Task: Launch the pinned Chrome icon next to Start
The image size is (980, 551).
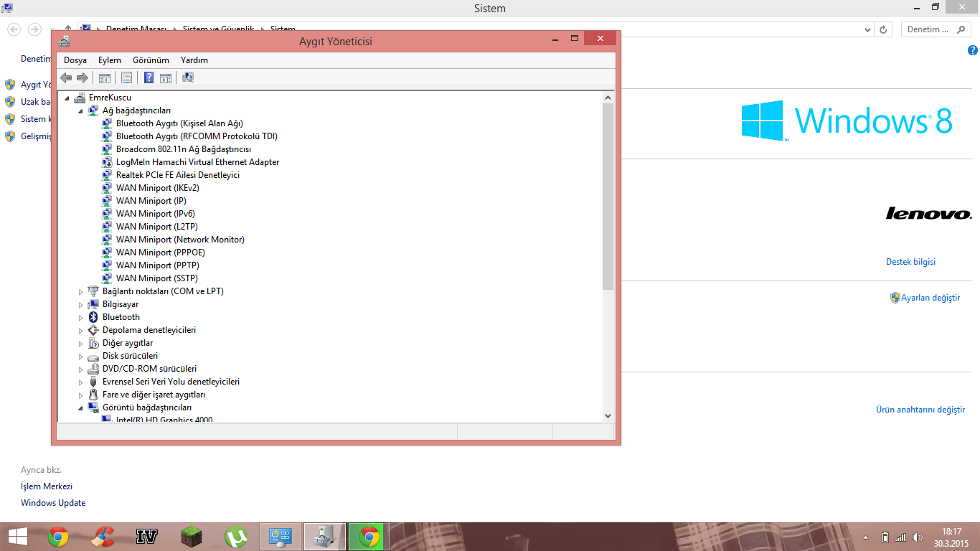Action: pyautogui.click(x=58, y=537)
